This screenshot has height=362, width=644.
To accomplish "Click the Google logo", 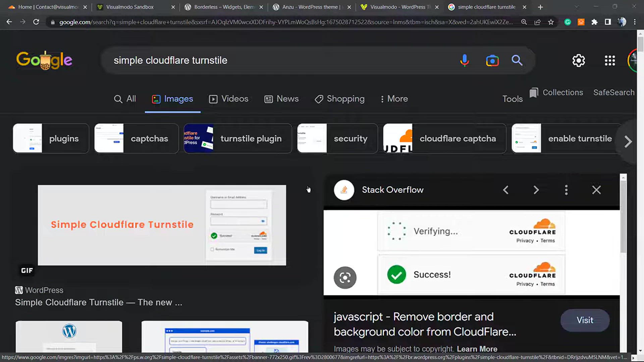I will tap(44, 60).
